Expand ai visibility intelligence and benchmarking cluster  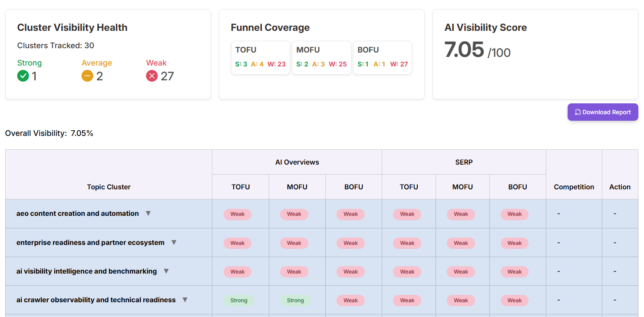[166, 271]
